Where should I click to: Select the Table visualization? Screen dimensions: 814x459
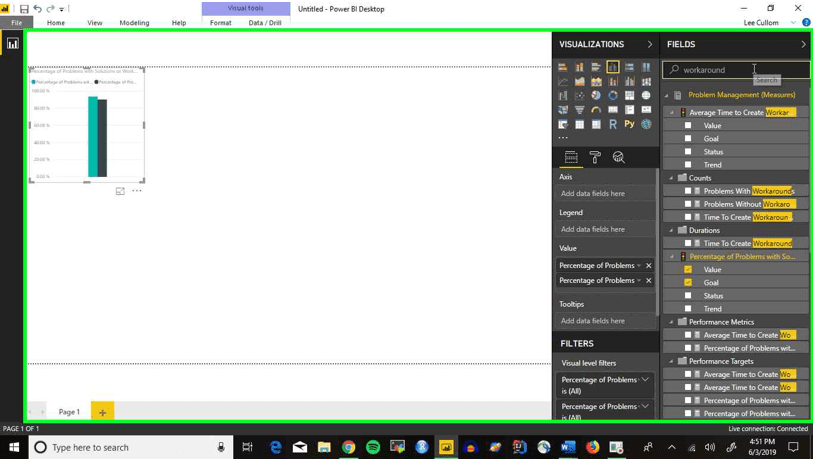[x=579, y=124]
